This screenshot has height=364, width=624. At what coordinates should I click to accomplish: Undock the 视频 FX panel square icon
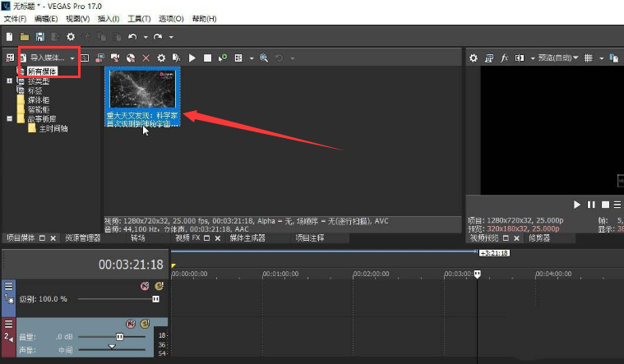(206, 238)
